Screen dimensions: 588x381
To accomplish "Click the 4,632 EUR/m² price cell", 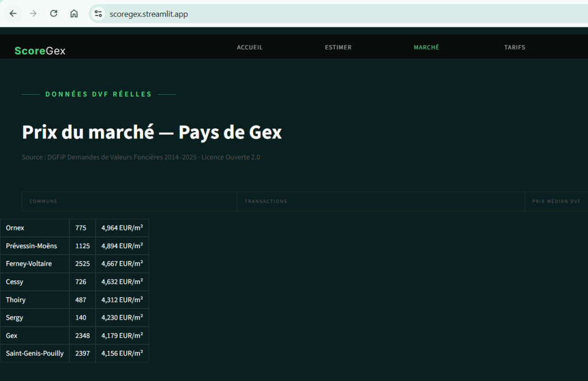I will click(x=122, y=282).
